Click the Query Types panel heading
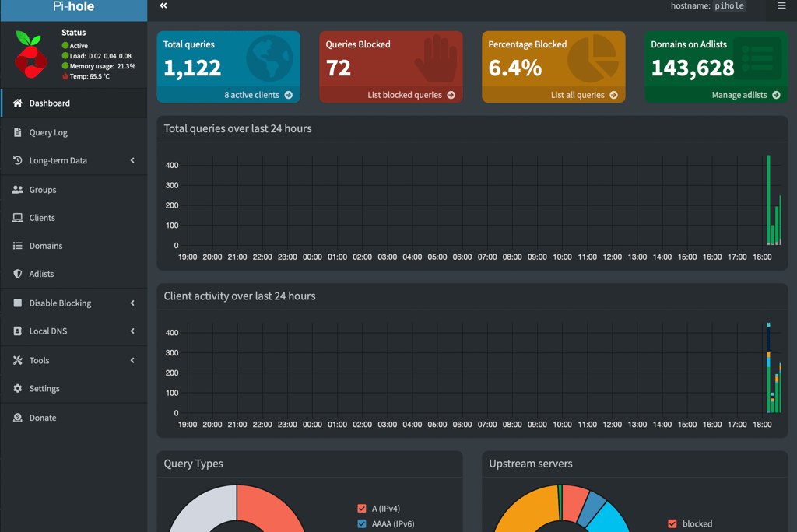 click(193, 464)
